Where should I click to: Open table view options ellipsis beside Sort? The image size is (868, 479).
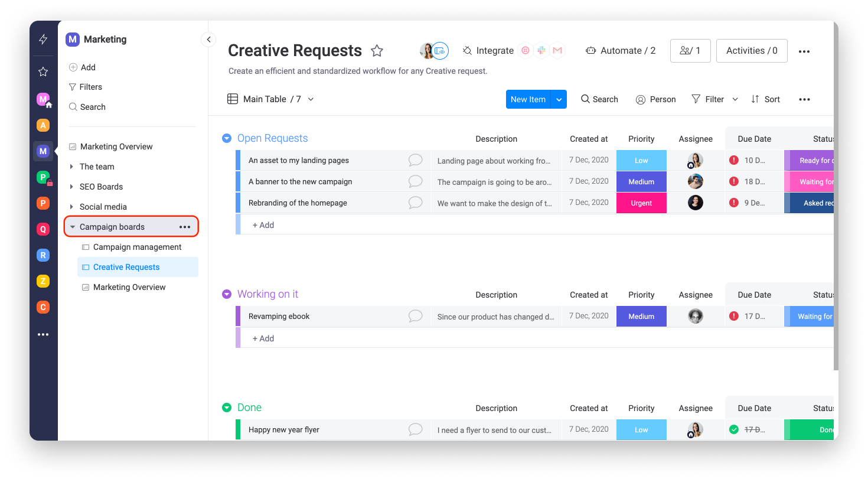(804, 99)
